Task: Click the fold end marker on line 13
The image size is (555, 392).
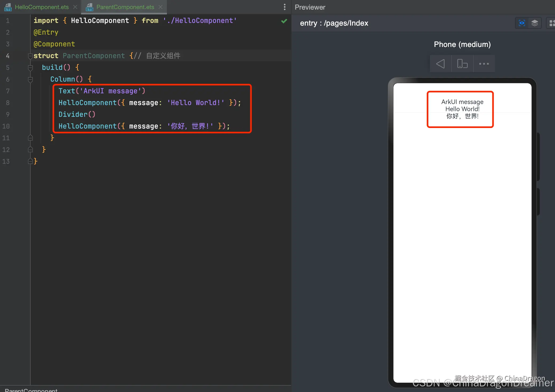Action: click(x=30, y=161)
